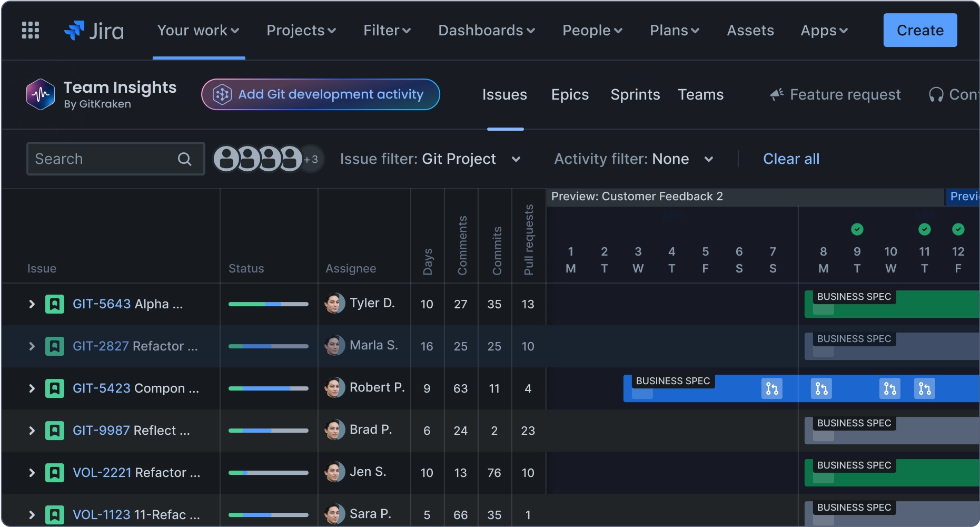The height and width of the screenshot is (527, 980).
Task: Click the green checkmark above day 9
Action: click(x=857, y=229)
